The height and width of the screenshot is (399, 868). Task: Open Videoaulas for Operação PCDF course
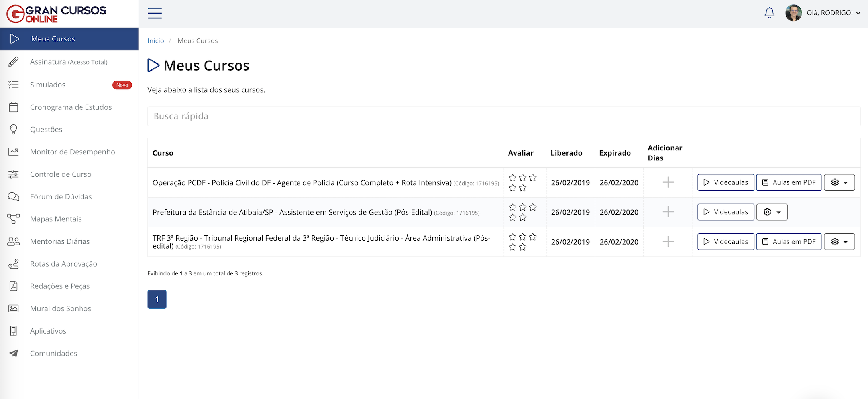(726, 182)
